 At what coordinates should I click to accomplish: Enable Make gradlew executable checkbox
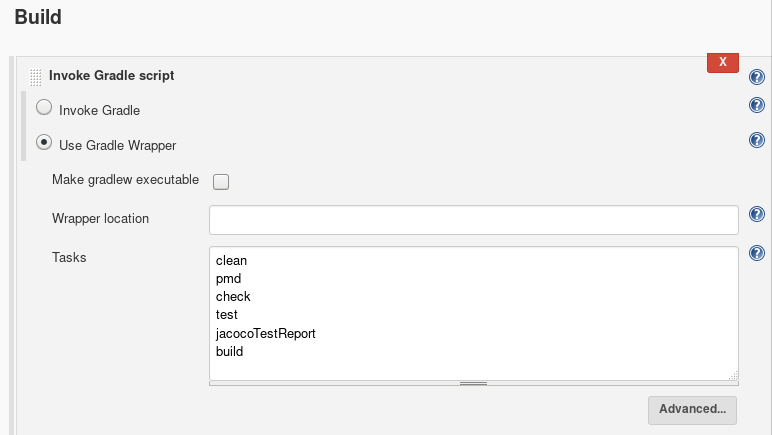(221, 182)
